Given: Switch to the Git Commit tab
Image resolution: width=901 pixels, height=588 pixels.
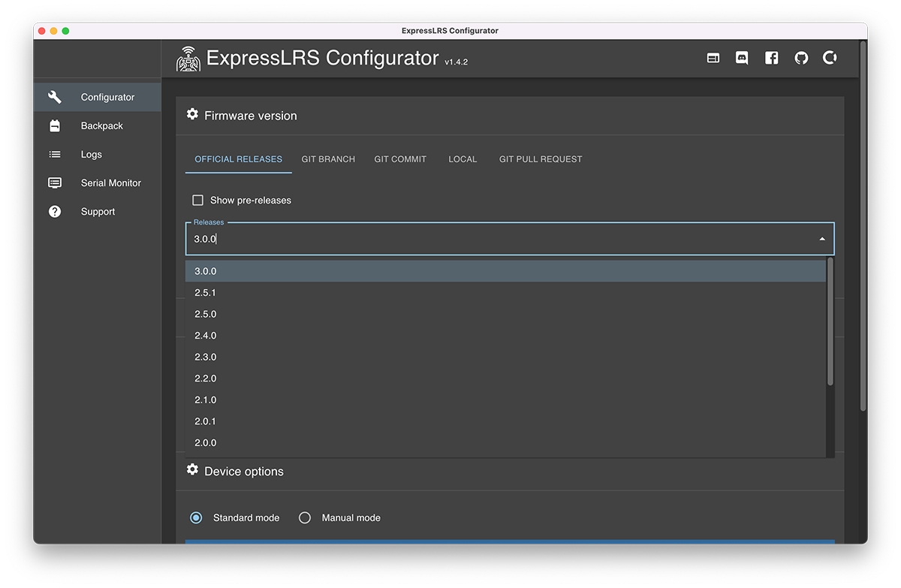Looking at the screenshot, I should coord(400,159).
